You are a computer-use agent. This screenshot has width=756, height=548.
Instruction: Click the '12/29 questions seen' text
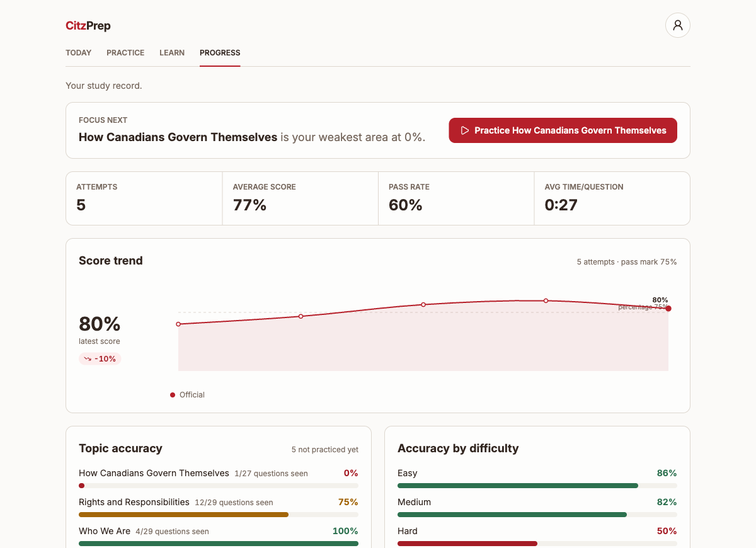pyautogui.click(x=234, y=503)
